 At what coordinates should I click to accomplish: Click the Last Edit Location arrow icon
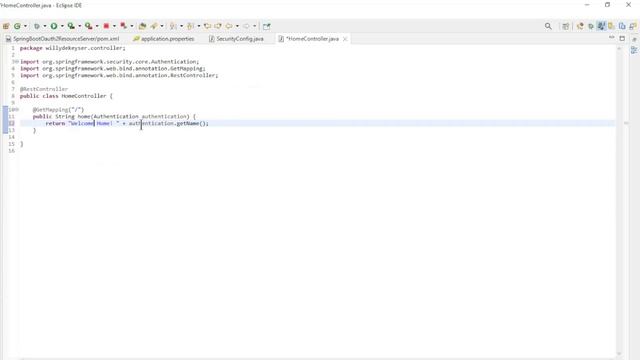tap(207, 26)
